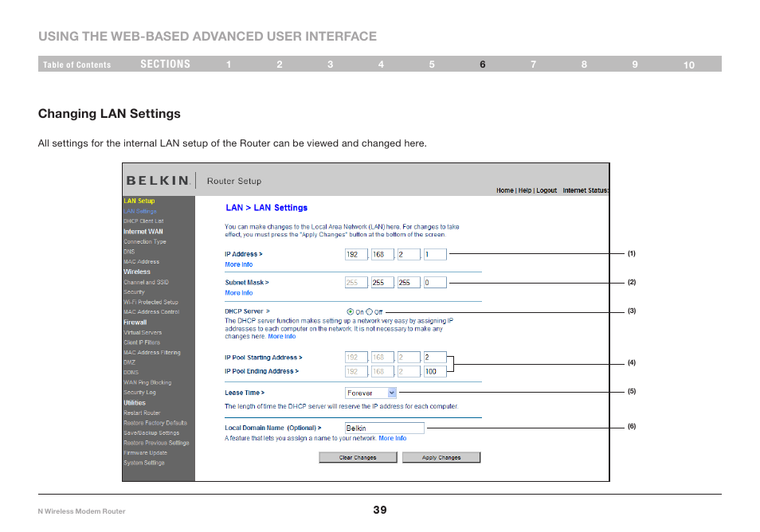Jump to section 6 in navigation bar
The width and height of the screenshot is (760, 532).
click(x=483, y=64)
